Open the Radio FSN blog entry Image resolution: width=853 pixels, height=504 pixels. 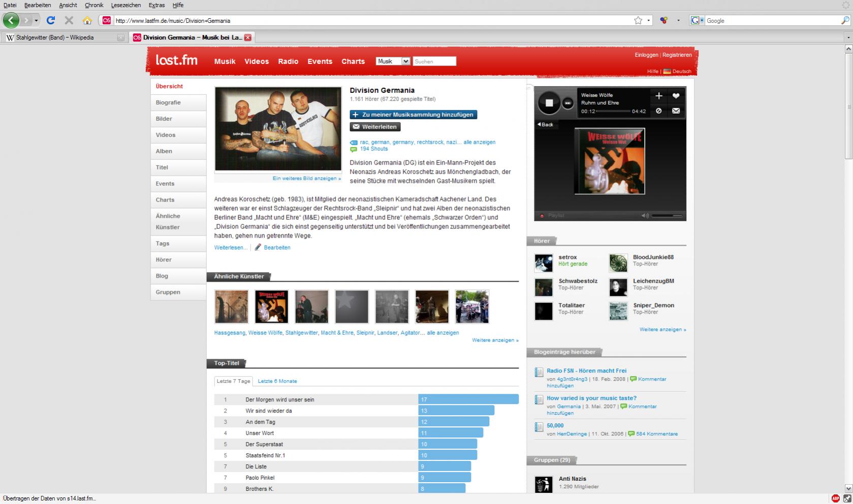586,371
